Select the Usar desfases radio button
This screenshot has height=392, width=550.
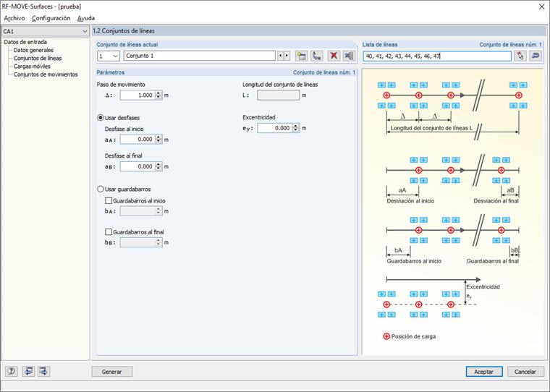tap(101, 118)
